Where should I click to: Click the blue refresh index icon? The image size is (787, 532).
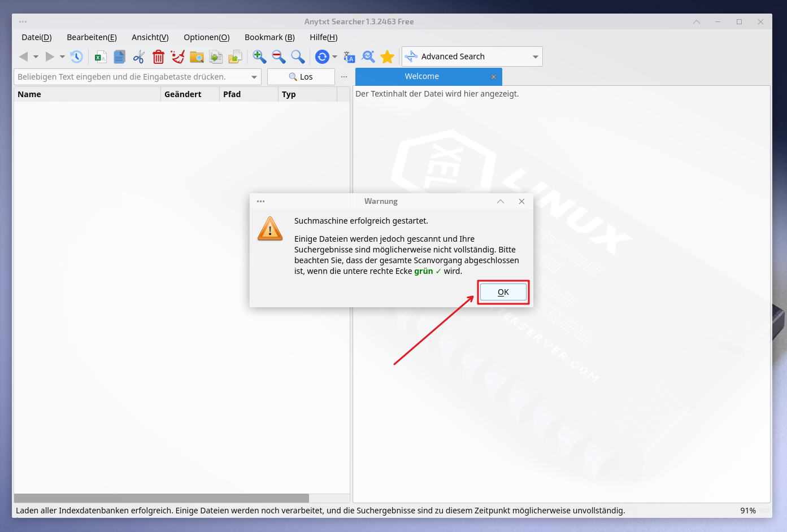pyautogui.click(x=322, y=56)
